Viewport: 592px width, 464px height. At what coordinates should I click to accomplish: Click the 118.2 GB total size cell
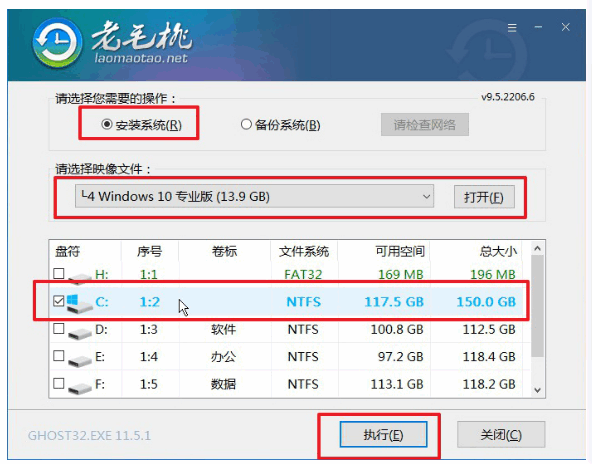tap(489, 384)
